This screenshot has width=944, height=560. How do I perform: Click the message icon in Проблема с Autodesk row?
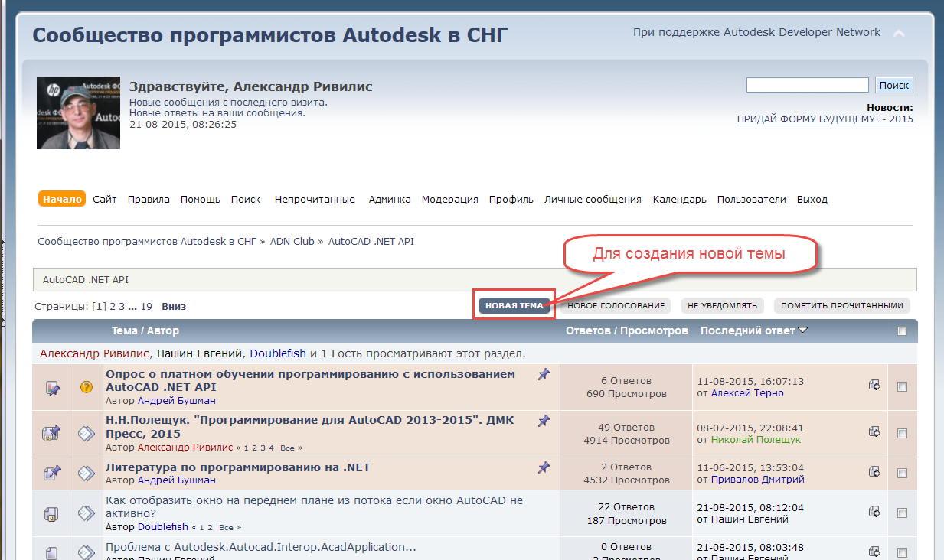coord(87,552)
